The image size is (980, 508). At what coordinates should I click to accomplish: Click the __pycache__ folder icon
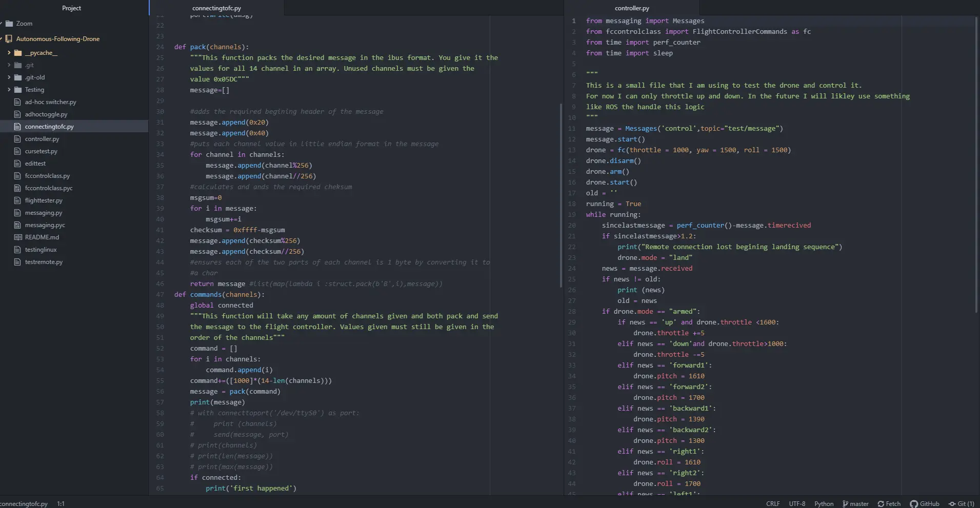tap(18, 53)
